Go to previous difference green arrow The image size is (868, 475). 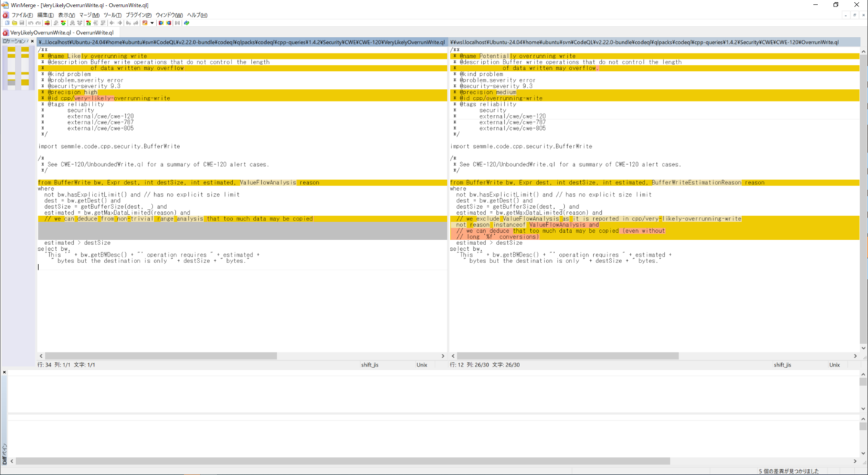[64, 22]
